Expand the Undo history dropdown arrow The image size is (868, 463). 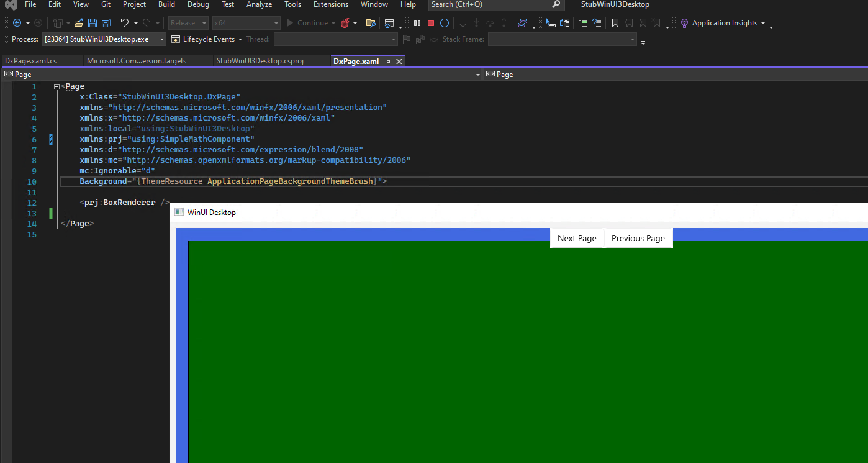tap(135, 23)
